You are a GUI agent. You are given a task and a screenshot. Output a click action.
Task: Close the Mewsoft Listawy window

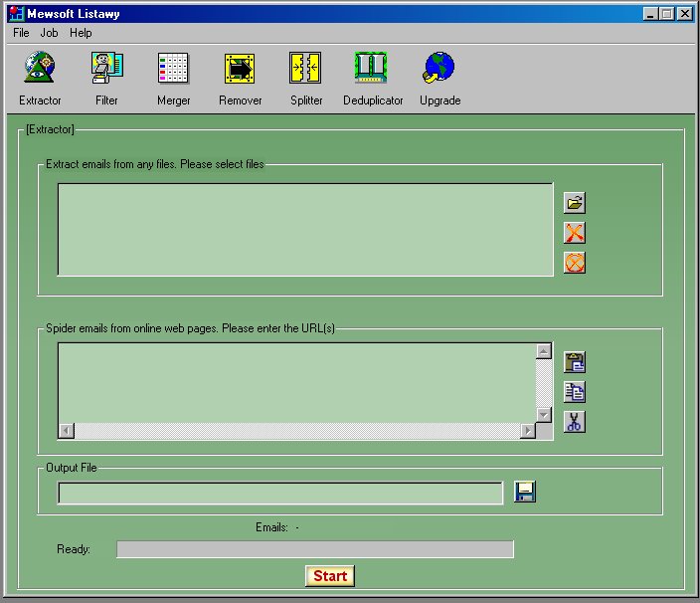coord(685,14)
